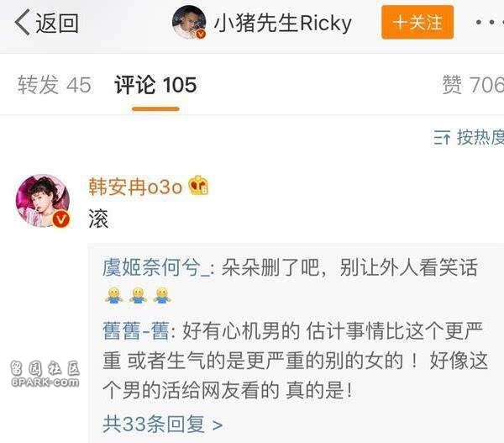Select the 滚 comment text
Image resolution: width=504 pixels, height=443 pixels.
98,219
